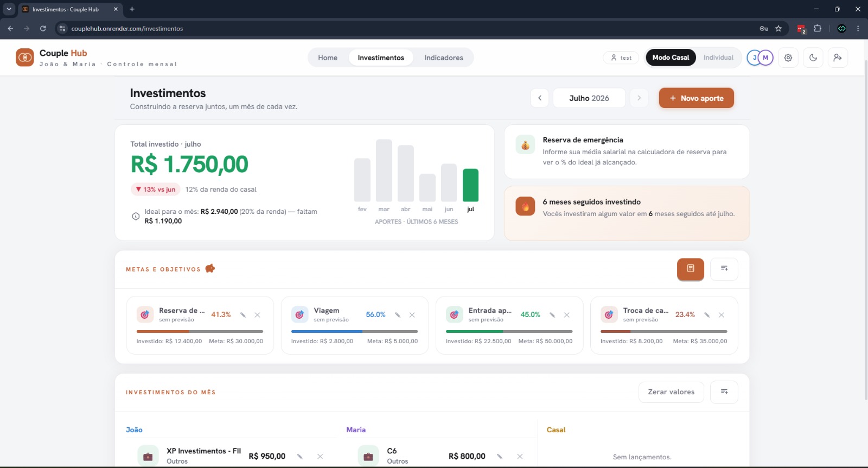Viewport: 868px width, 468px height.
Task: Click info icon near Ideal para o mês
Action: click(x=136, y=216)
